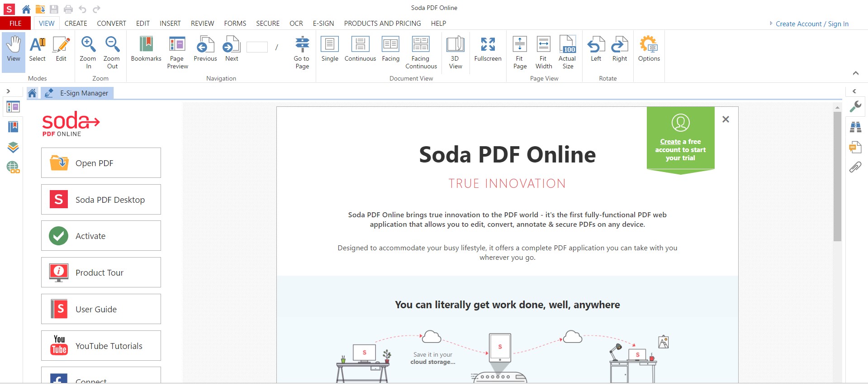Screen dimensions: 868x387
Task: Open the comments panel icon
Action: pyautogui.click(x=855, y=147)
